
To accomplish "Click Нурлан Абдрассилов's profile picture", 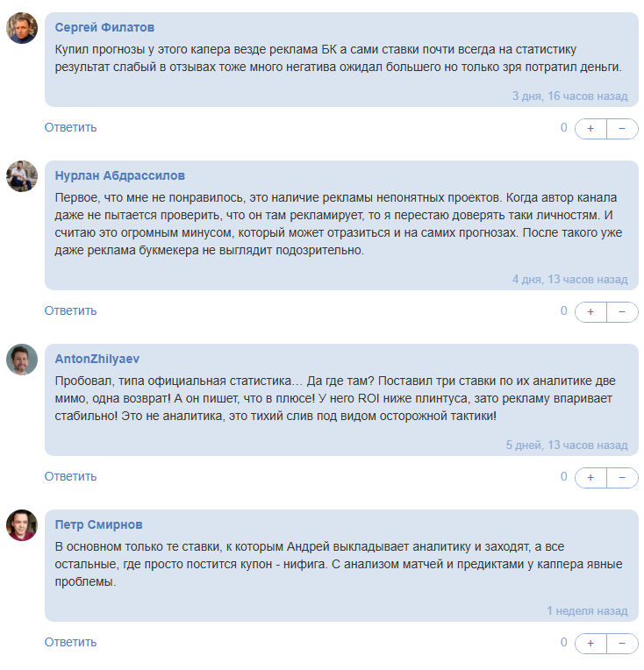I will pos(22,175).
